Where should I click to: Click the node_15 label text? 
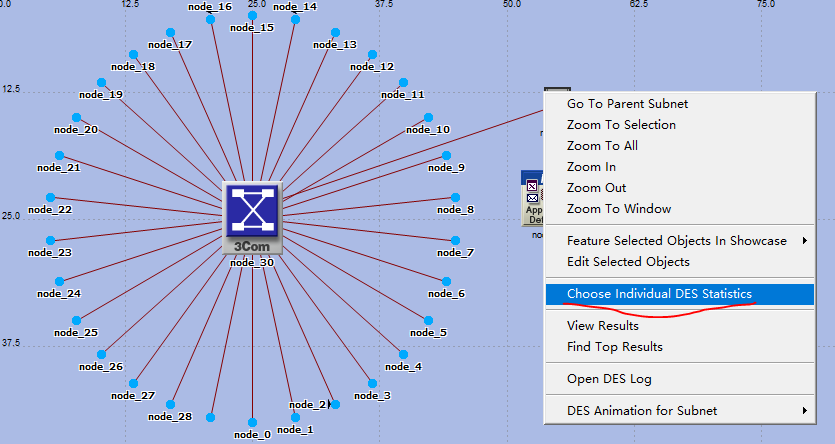pyautogui.click(x=252, y=28)
